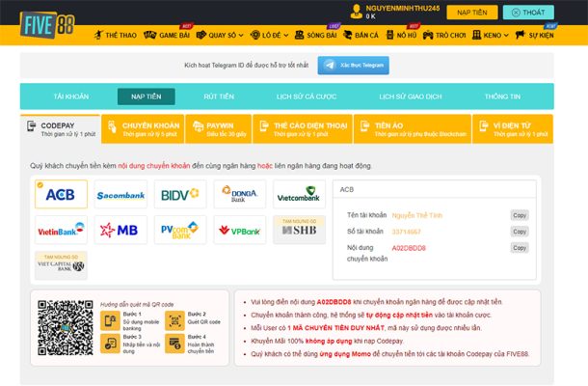Click the Thoát logout button
Viewport: 588px width, 386px height.
[x=528, y=13]
